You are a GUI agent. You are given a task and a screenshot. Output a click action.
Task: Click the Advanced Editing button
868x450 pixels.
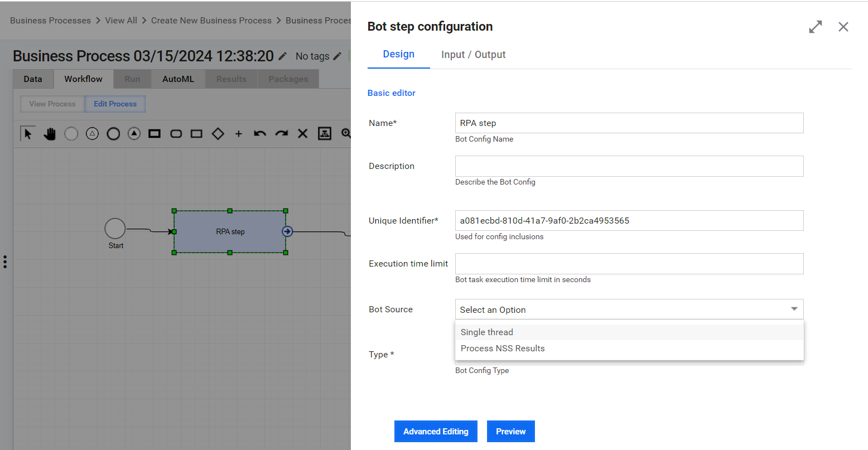coord(436,432)
